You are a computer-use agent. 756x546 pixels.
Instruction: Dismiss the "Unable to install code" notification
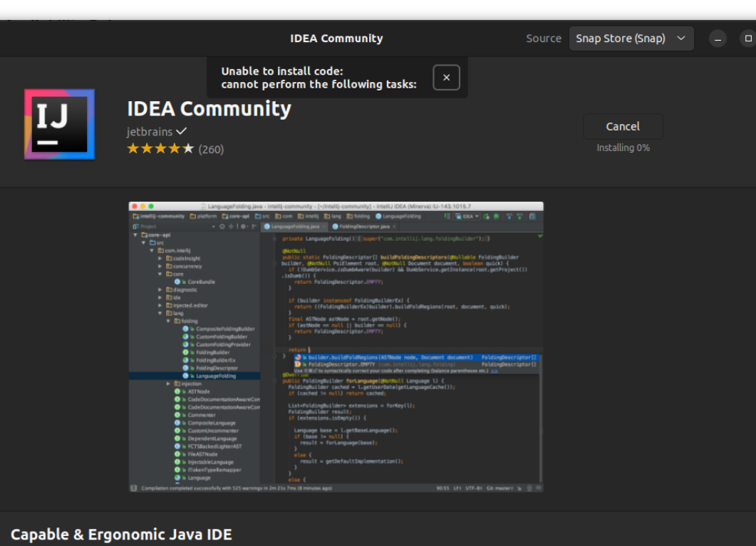point(447,78)
